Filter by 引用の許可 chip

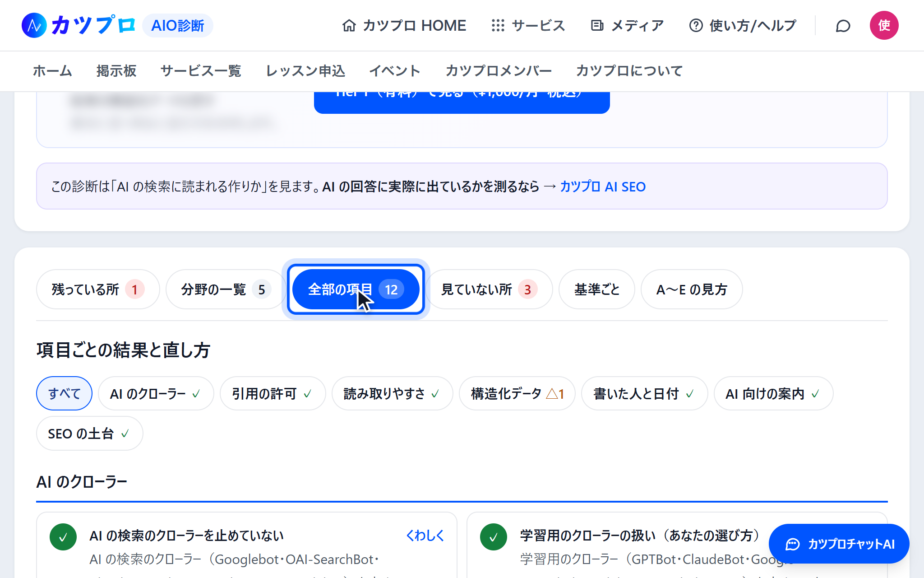tap(272, 393)
